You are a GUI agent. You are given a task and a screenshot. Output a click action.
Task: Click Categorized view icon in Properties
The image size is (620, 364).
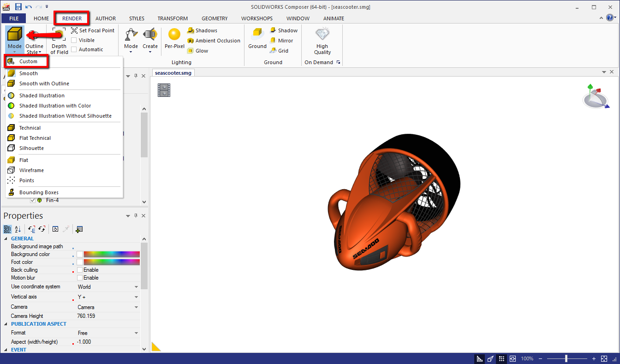(7, 229)
